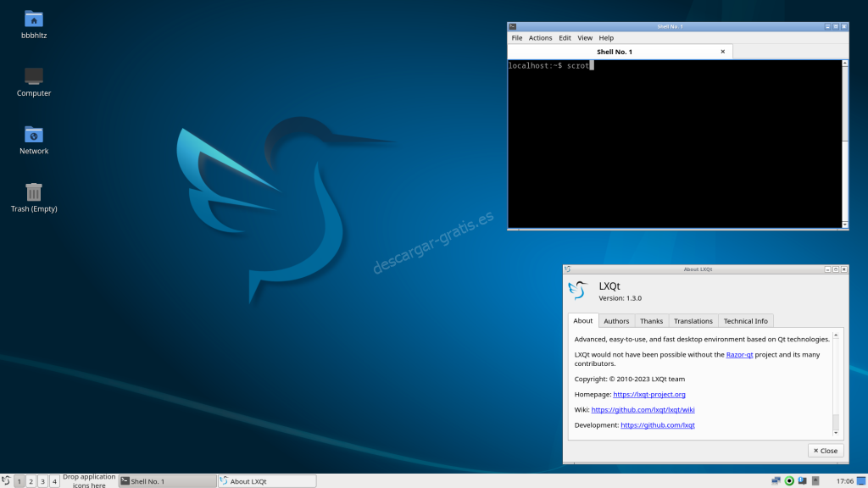Open the terminal View menu
Screen dimensions: 868x488
pyautogui.click(x=585, y=38)
